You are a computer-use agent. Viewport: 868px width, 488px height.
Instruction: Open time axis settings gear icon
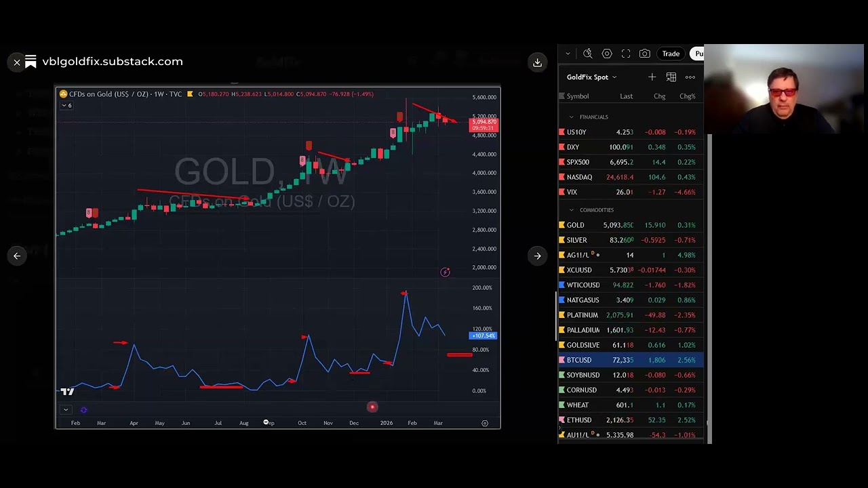click(x=485, y=423)
